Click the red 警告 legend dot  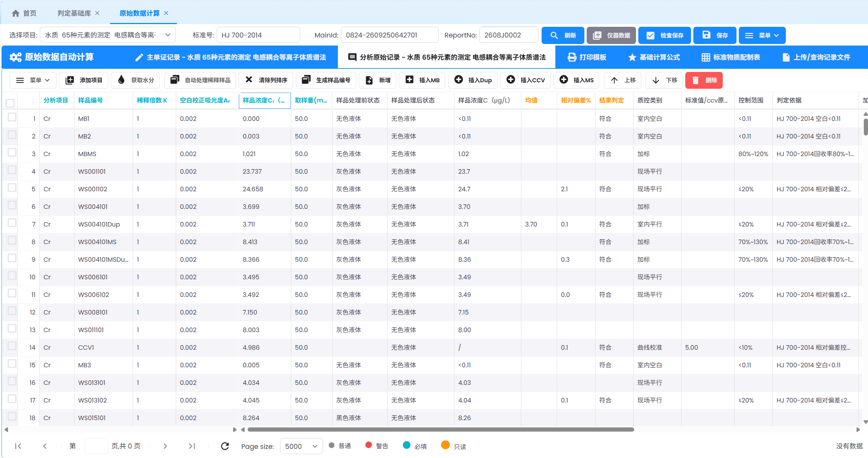pos(368,445)
